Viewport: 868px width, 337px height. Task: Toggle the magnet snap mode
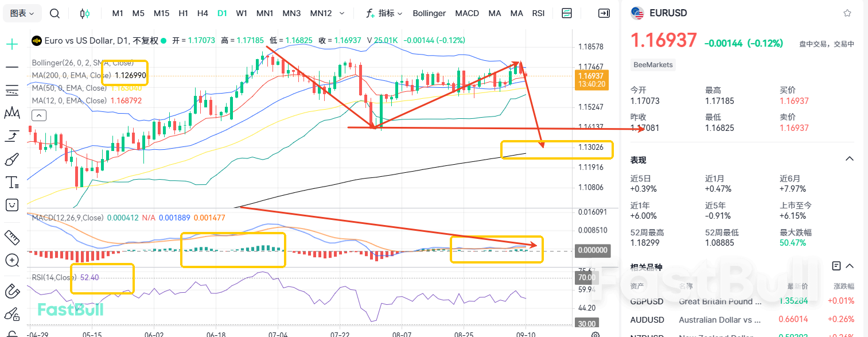[12, 290]
